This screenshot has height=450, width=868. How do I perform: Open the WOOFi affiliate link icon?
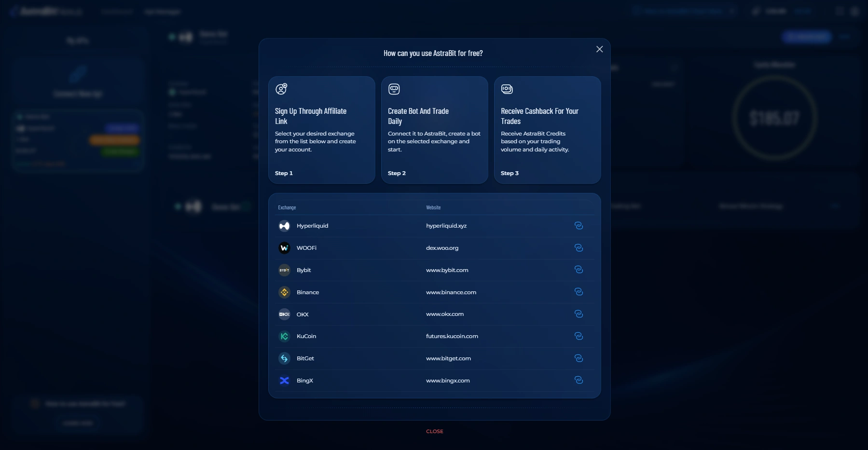[x=579, y=248]
